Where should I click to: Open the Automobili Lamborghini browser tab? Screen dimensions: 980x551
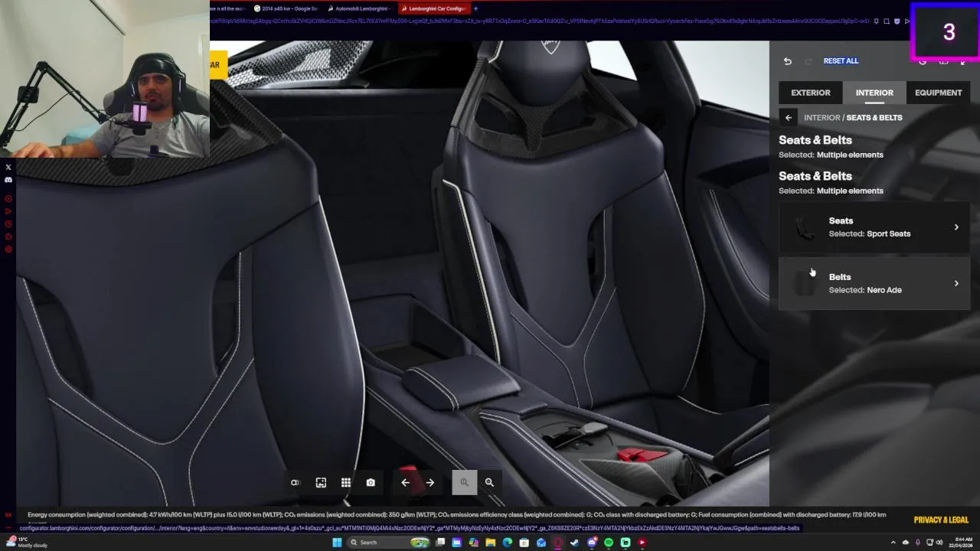click(359, 8)
